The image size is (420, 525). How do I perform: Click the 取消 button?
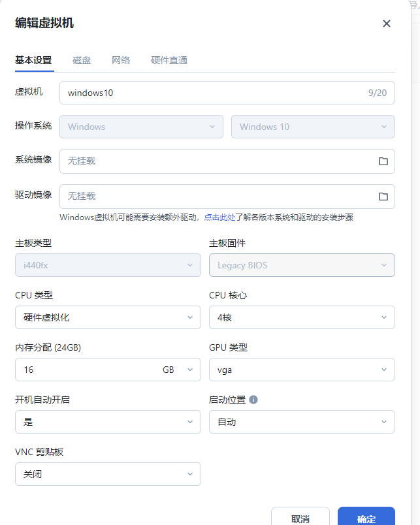300,518
